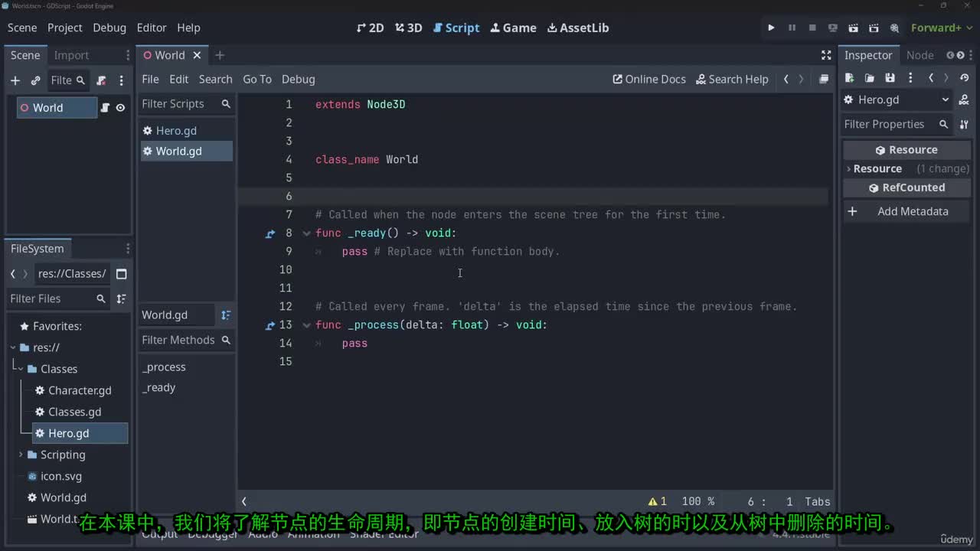Screen dimensions: 980x551
Task: Collapse the _ready function fold arrow
Action: tap(306, 233)
